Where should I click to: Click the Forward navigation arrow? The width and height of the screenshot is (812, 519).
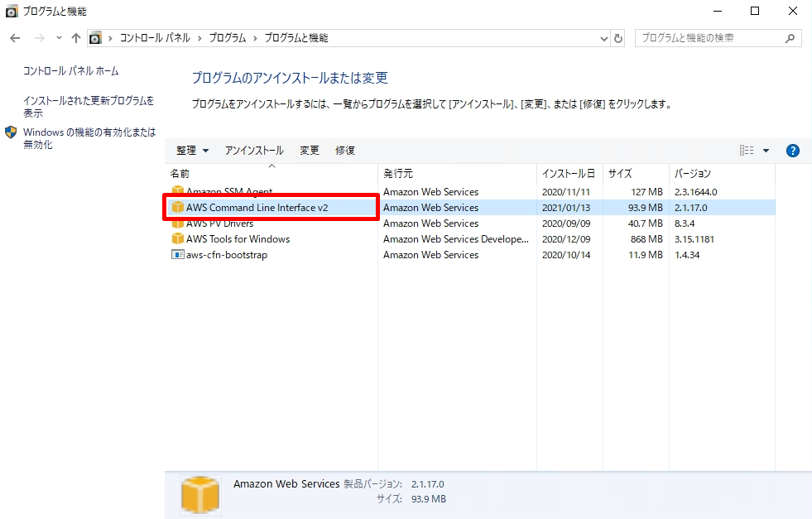40,38
